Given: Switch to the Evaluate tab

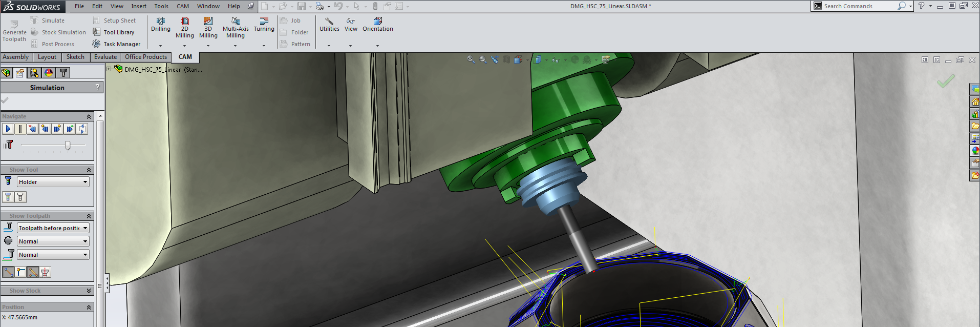Looking at the screenshot, I should click(x=105, y=57).
